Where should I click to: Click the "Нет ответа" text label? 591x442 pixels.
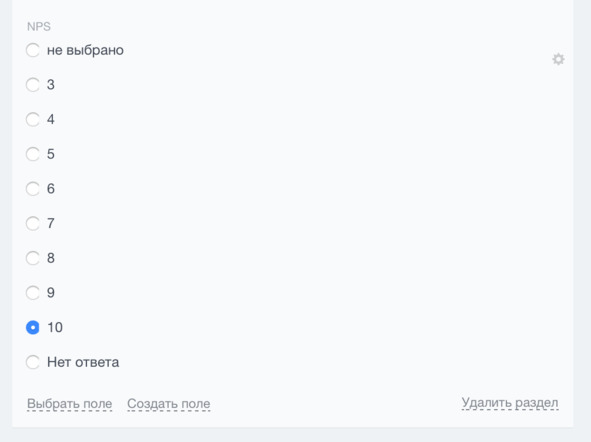[83, 362]
